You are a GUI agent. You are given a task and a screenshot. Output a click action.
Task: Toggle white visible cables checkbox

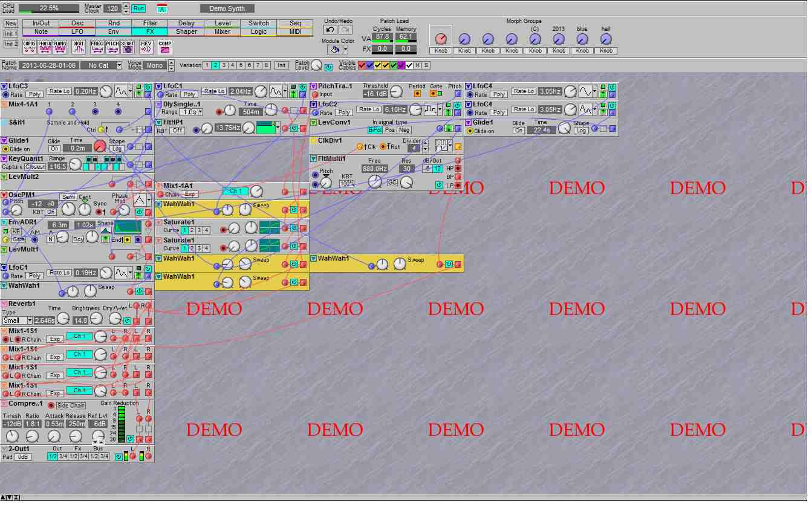point(409,65)
